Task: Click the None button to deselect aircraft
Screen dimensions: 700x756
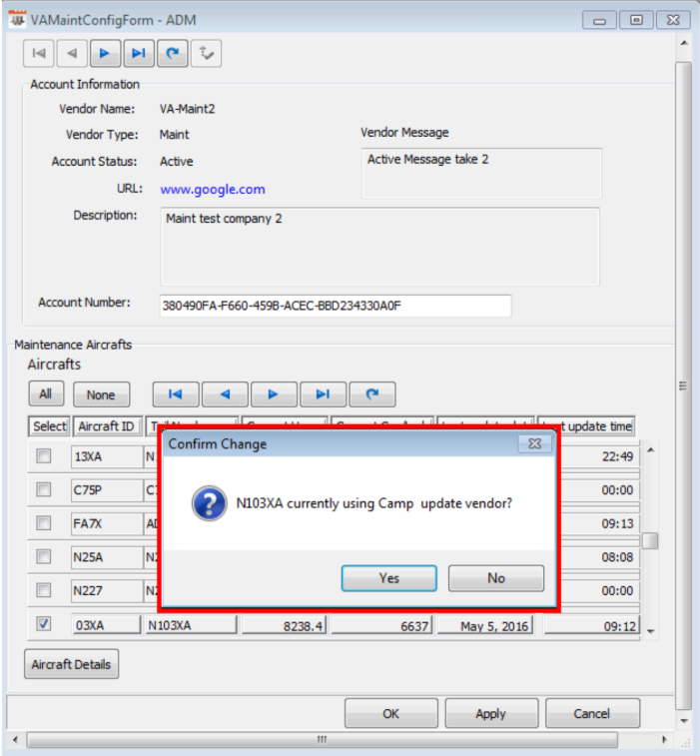Action: [101, 394]
